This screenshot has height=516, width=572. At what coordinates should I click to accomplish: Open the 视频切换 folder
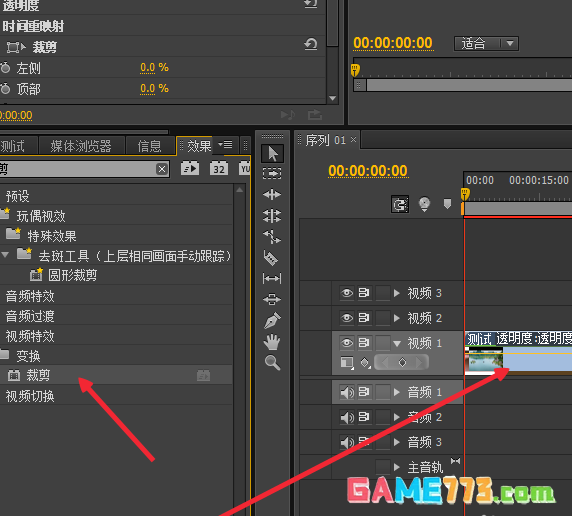(30, 396)
